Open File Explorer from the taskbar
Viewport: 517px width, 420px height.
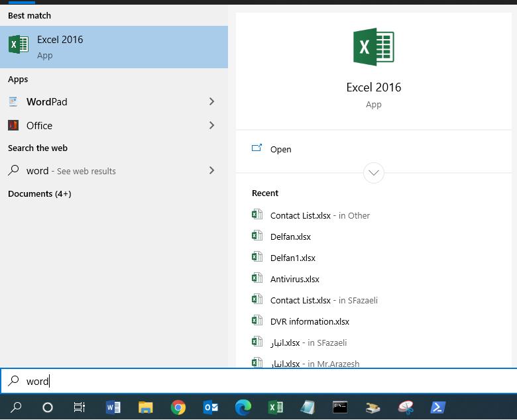click(145, 407)
